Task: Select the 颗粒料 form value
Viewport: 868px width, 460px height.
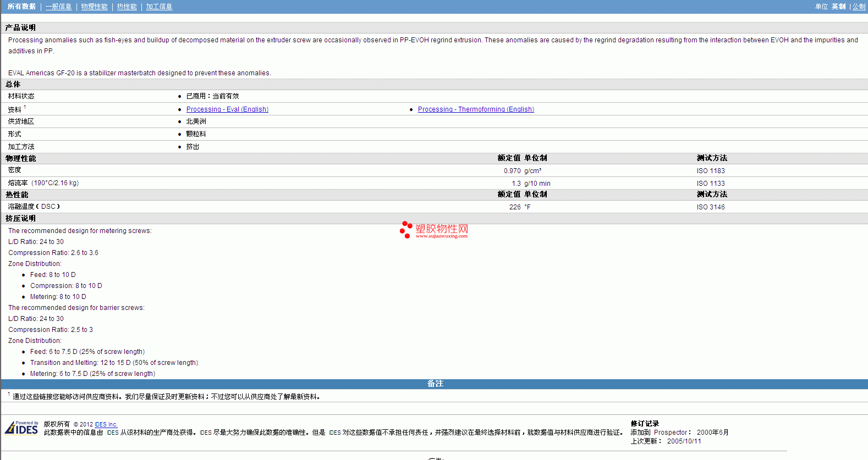Action: pyautogui.click(x=196, y=134)
